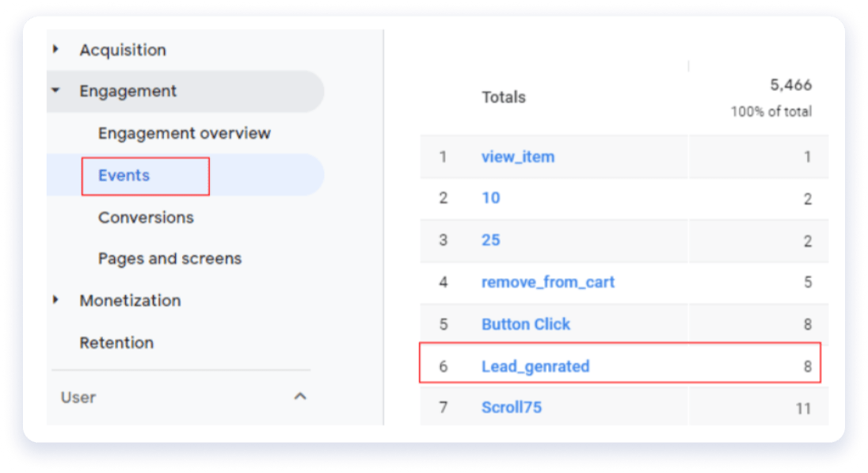The image size is (868, 473).
Task: Open the view_item event
Action: click(x=518, y=157)
